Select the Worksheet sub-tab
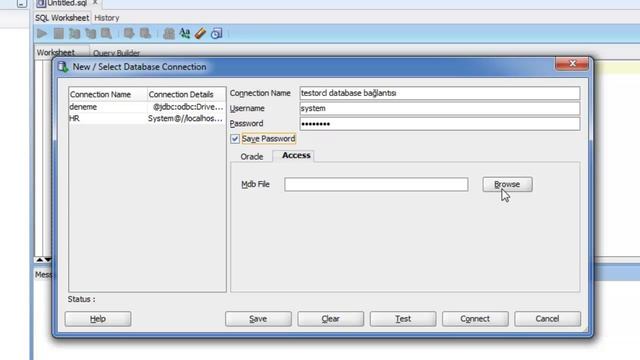This screenshot has height=360, width=640. coord(56,52)
